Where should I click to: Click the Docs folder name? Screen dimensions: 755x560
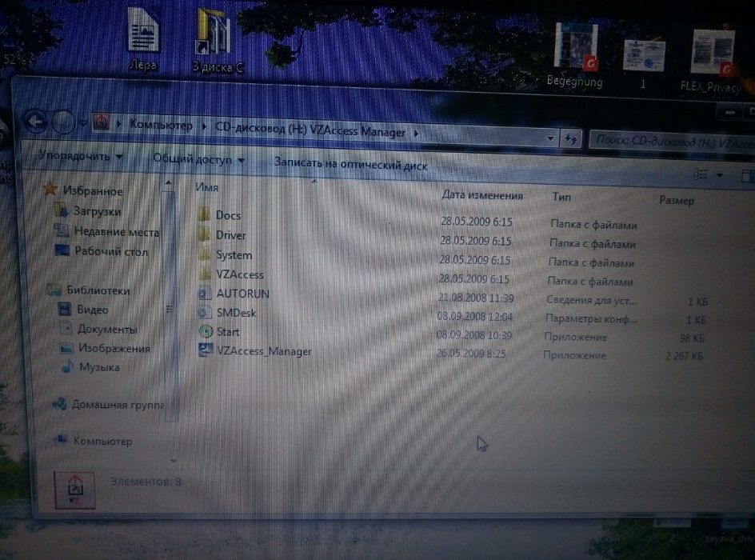tap(228, 215)
